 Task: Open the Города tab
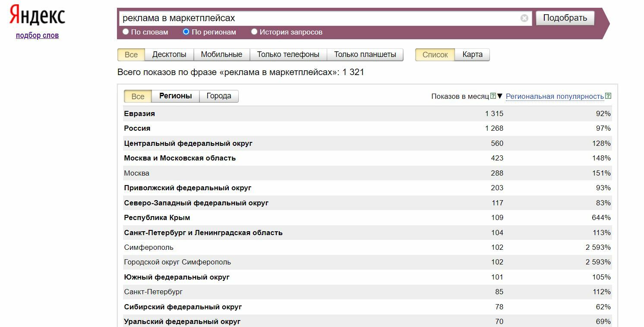tap(219, 96)
